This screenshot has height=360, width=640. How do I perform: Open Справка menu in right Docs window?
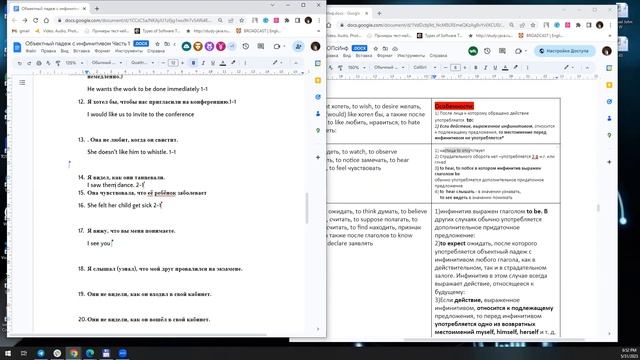click(438, 56)
